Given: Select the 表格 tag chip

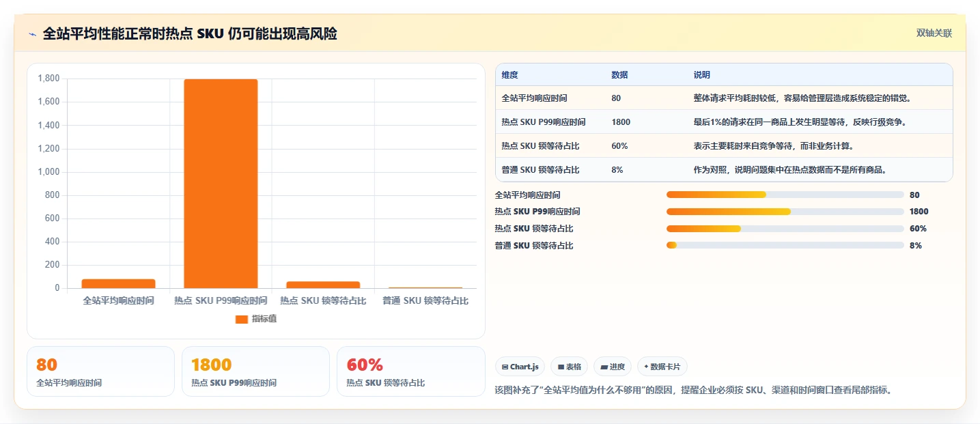Looking at the screenshot, I should click(x=570, y=367).
